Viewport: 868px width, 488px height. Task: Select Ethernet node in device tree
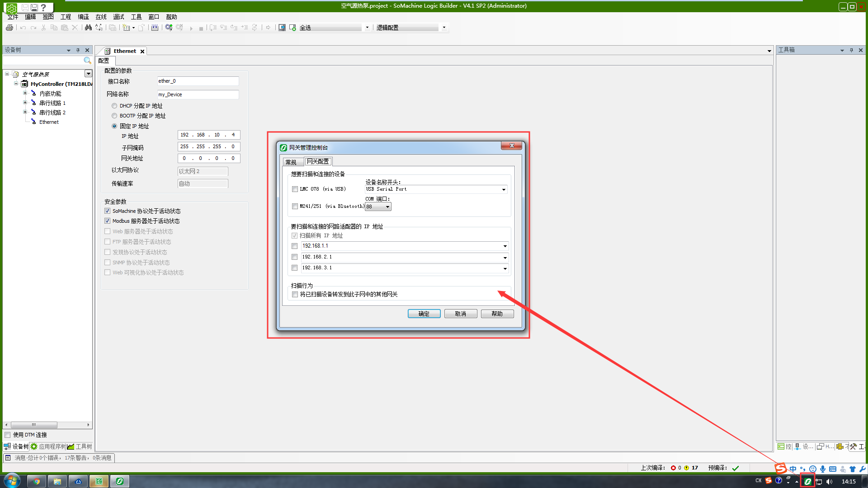click(x=49, y=122)
